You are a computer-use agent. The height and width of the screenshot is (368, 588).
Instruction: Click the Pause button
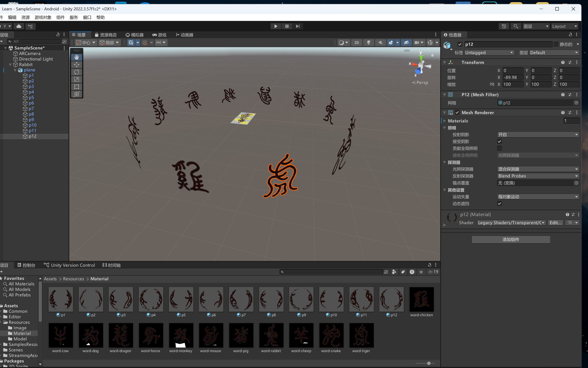[x=287, y=26]
